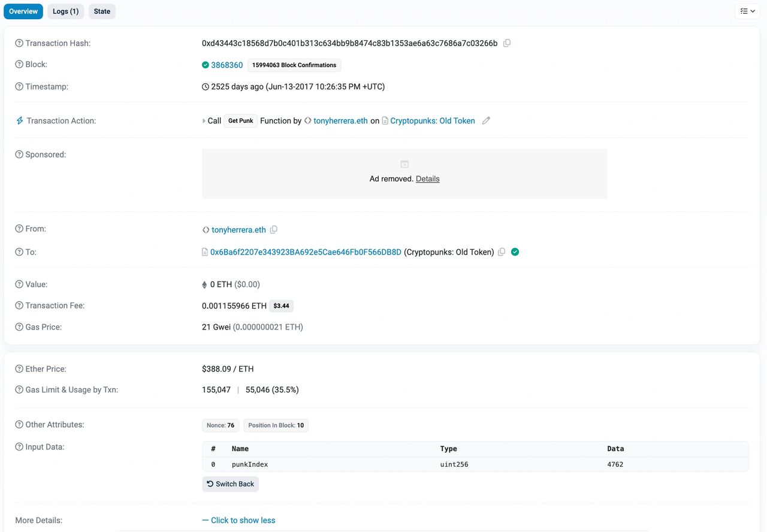Click the contract file icon before To address
Viewport: 767px width, 532px height.
(x=205, y=252)
